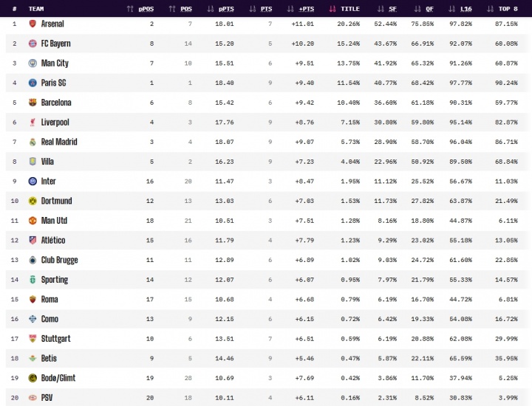Click the Barcelona crest icon

click(33, 103)
